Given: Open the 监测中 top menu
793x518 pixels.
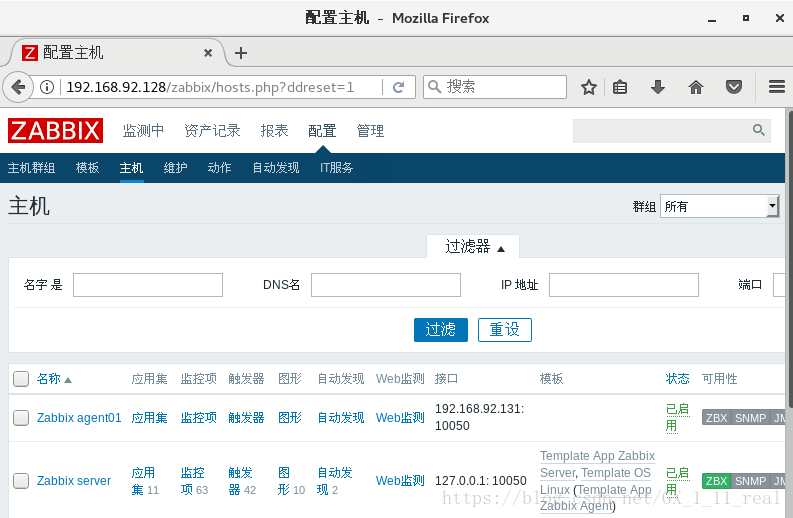Looking at the screenshot, I should point(143,131).
